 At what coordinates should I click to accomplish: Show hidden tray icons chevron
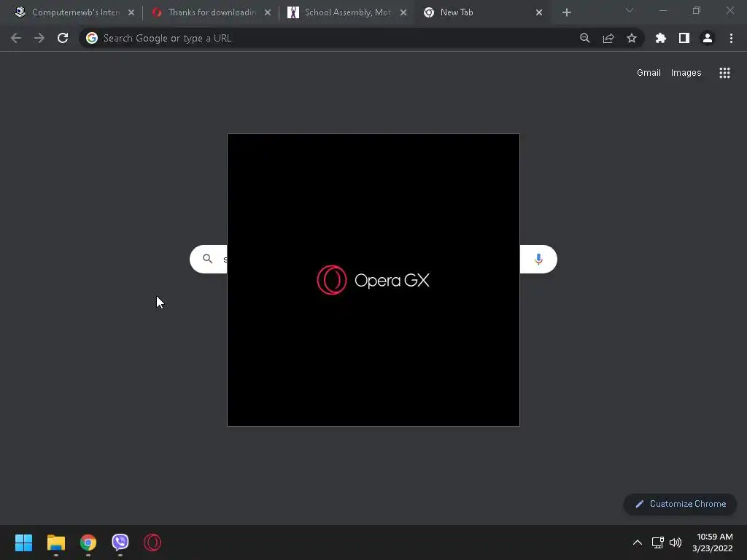(638, 542)
